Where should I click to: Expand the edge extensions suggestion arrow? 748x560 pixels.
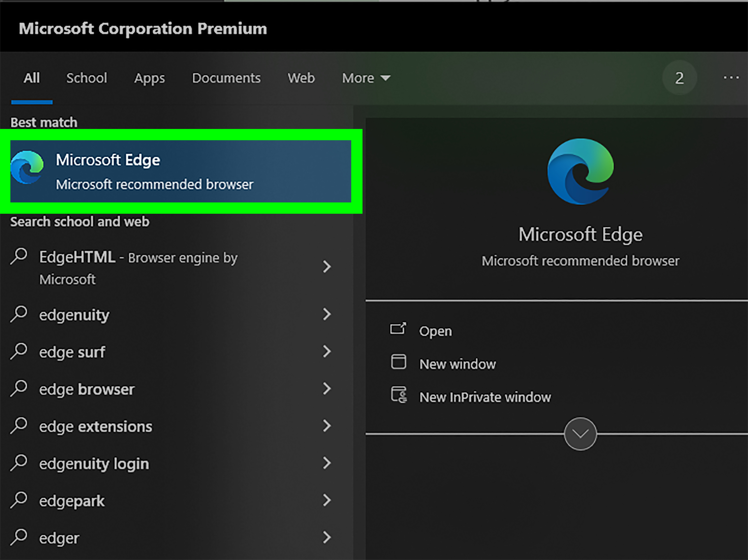(x=326, y=426)
